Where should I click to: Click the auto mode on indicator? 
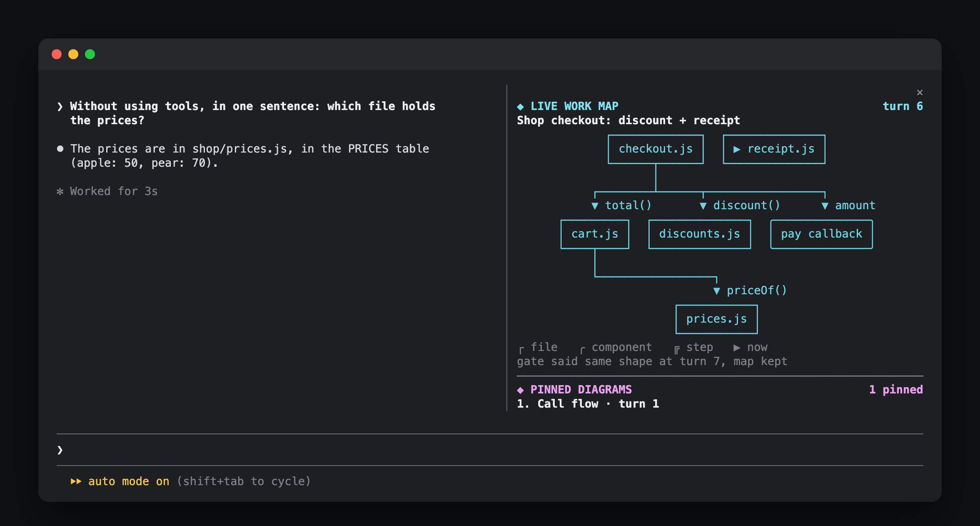tap(129, 481)
